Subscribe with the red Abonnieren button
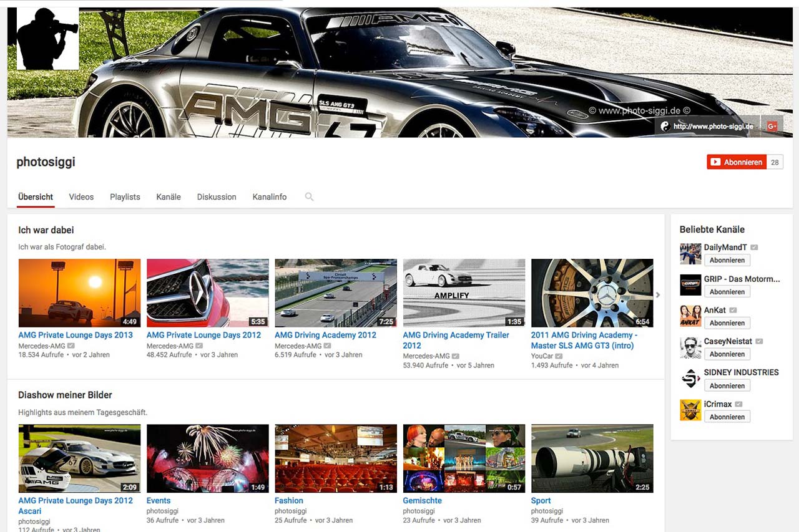The image size is (799, 532). (x=737, y=162)
